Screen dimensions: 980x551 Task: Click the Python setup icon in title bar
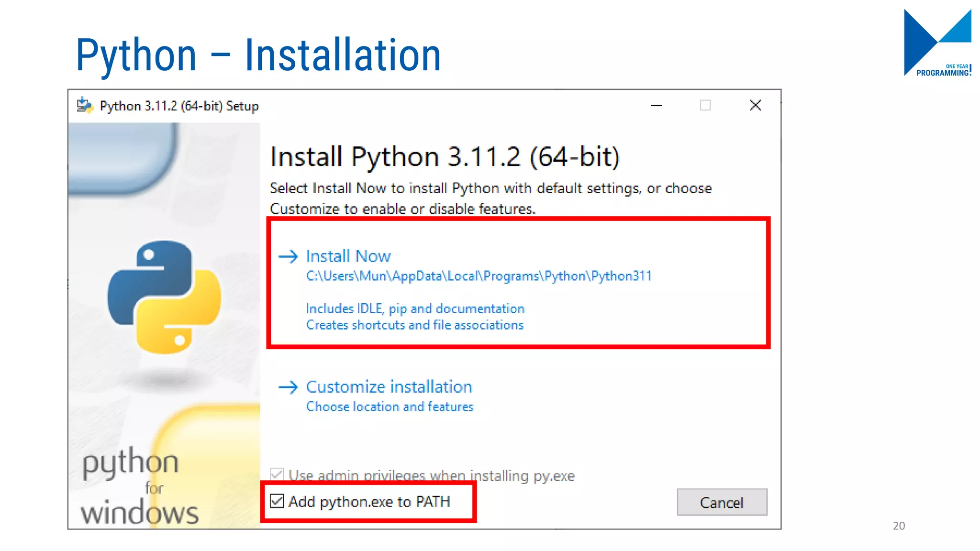[85, 105]
